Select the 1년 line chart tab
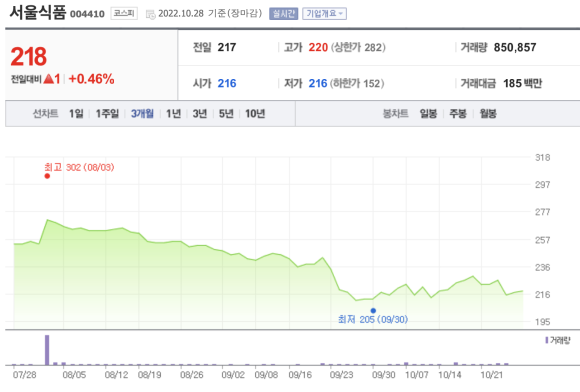Screen dimensions: 580x392 point(173,114)
